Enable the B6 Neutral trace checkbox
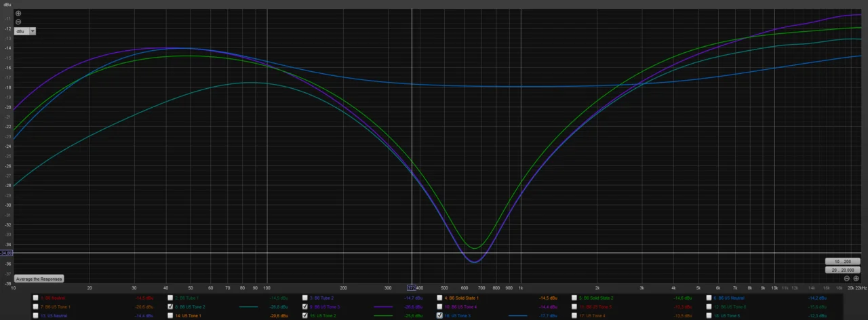Viewport: 868px width, 320px height. [36, 298]
